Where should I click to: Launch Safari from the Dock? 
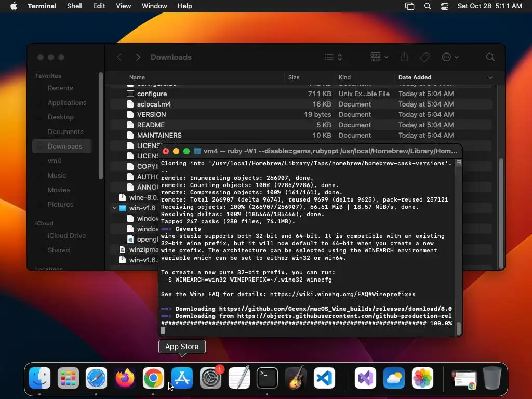coord(96,378)
